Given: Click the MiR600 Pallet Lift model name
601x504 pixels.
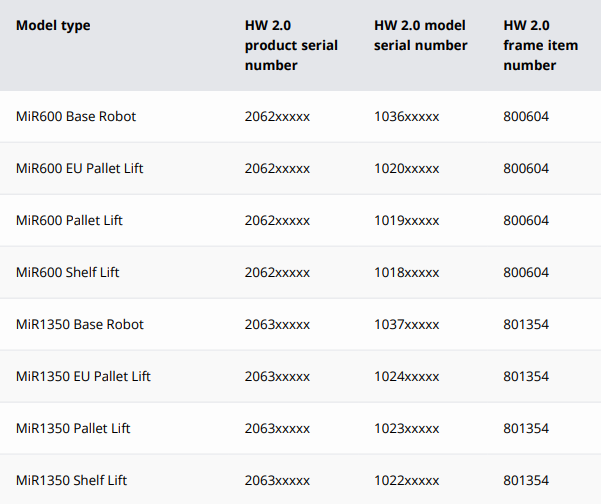Looking at the screenshot, I should pos(69,220).
